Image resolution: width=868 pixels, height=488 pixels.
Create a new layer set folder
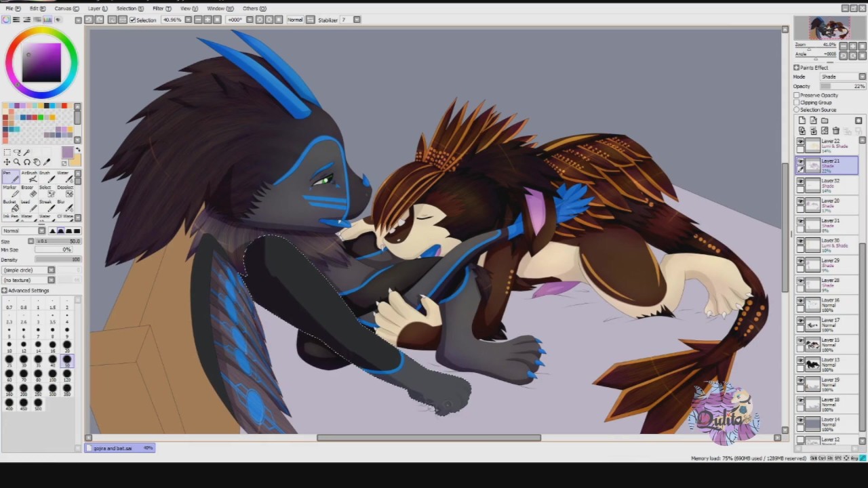[825, 121]
